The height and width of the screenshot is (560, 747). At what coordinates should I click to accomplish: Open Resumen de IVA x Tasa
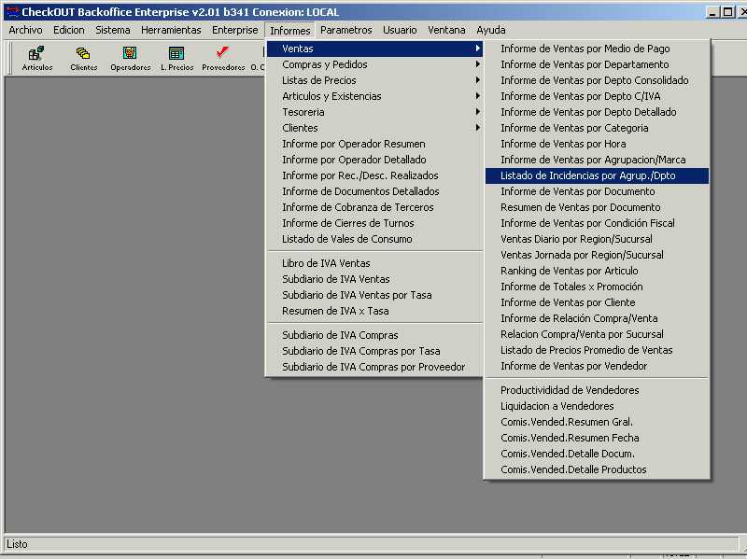(x=374, y=311)
